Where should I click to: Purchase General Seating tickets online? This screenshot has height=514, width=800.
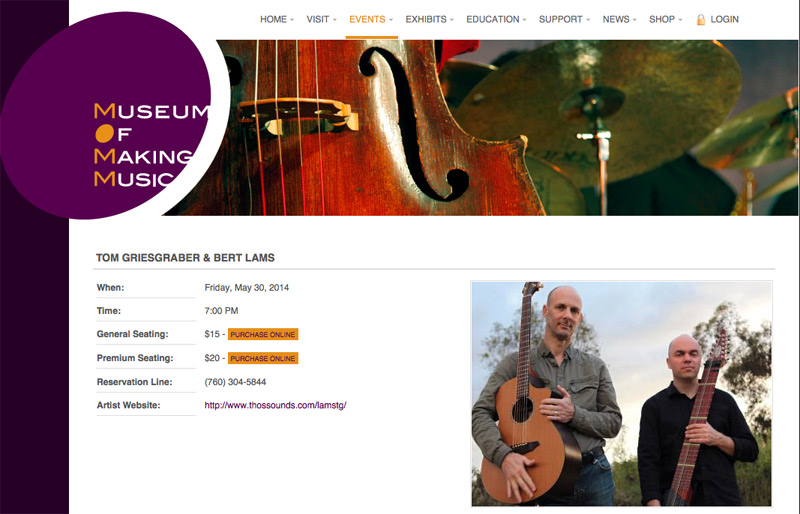263,334
